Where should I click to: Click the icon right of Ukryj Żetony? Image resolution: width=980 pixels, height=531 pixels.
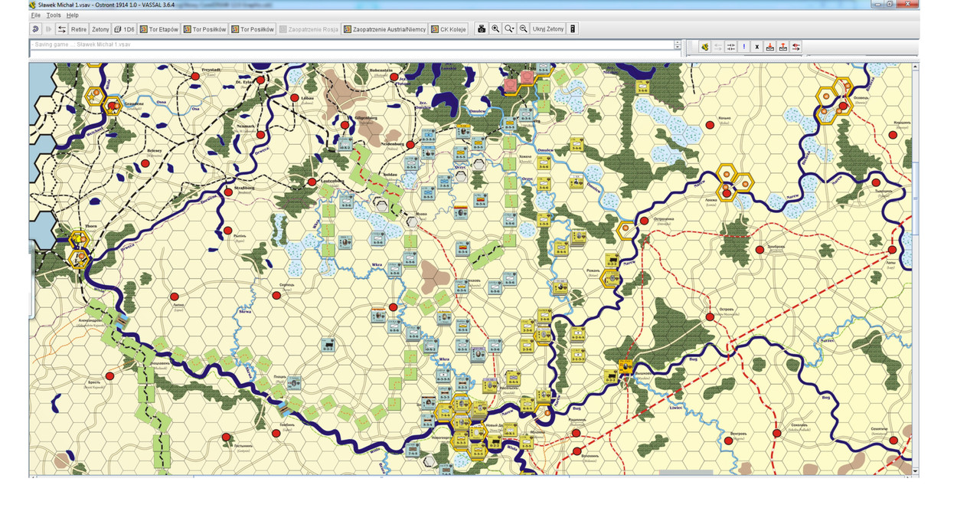point(573,29)
